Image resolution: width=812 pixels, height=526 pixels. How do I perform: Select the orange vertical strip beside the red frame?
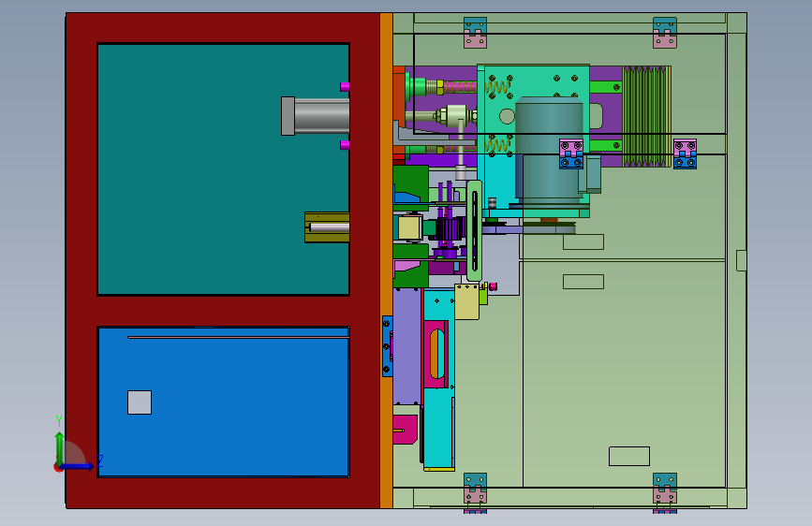[x=386, y=260]
